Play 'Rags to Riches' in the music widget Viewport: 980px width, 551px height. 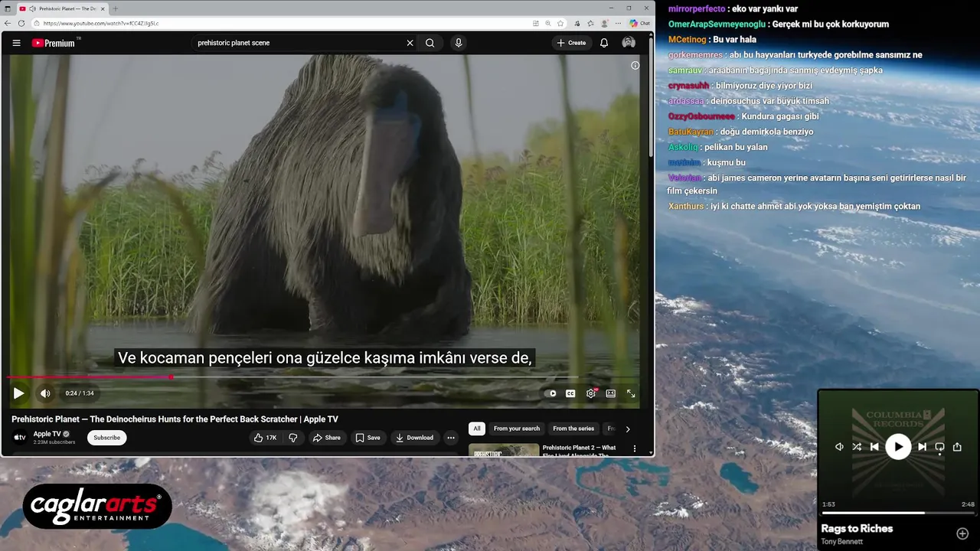pos(898,447)
